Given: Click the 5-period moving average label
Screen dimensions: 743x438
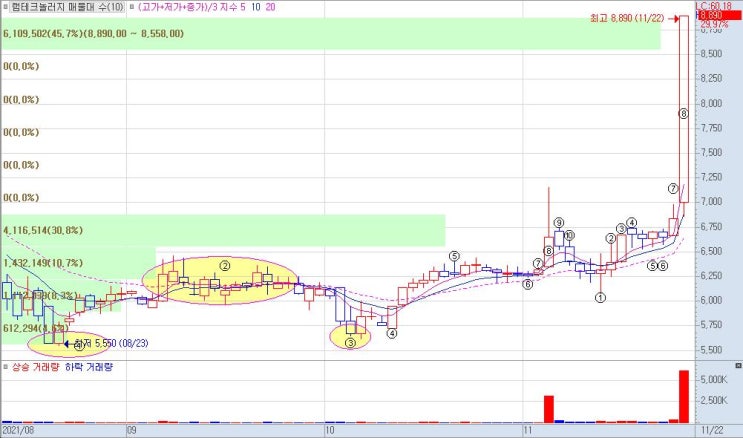Looking at the screenshot, I should [243, 7].
